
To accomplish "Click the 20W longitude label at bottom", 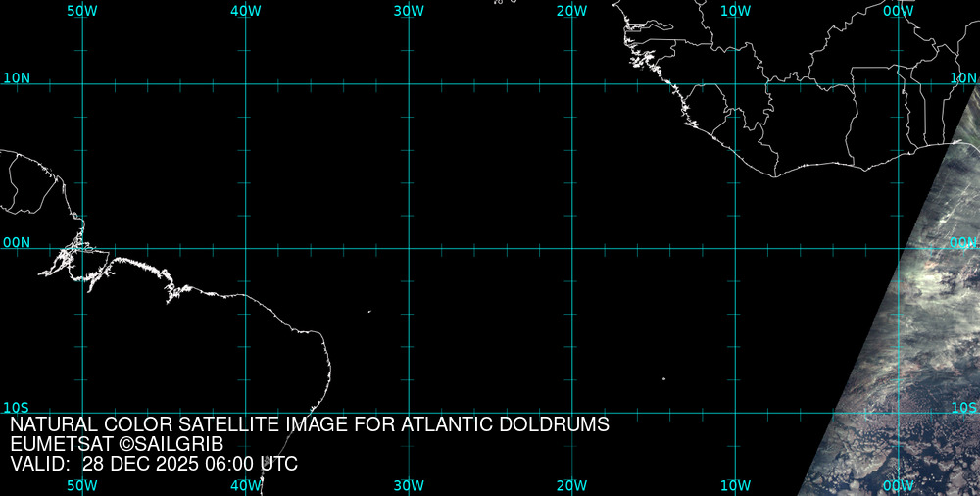I will pyautogui.click(x=571, y=485).
